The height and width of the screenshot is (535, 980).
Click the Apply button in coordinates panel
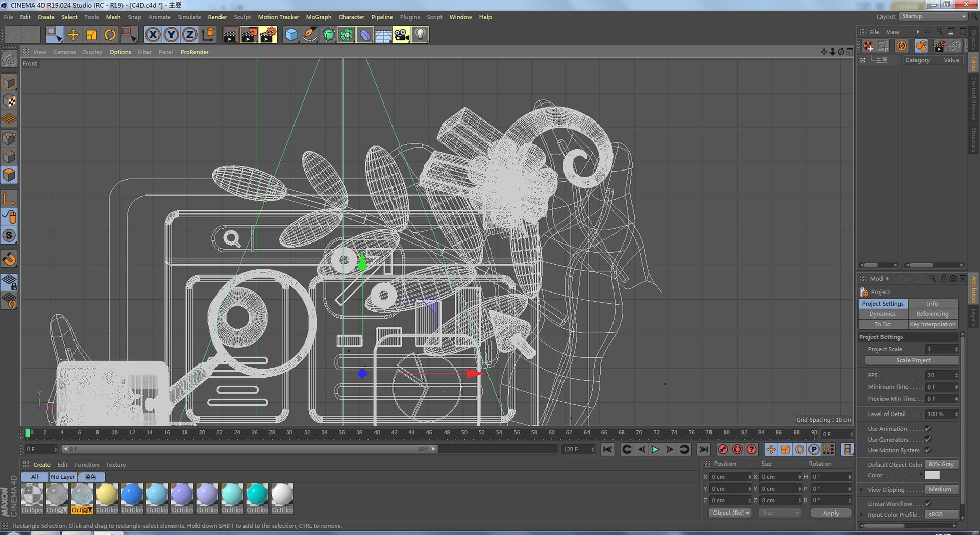831,513
